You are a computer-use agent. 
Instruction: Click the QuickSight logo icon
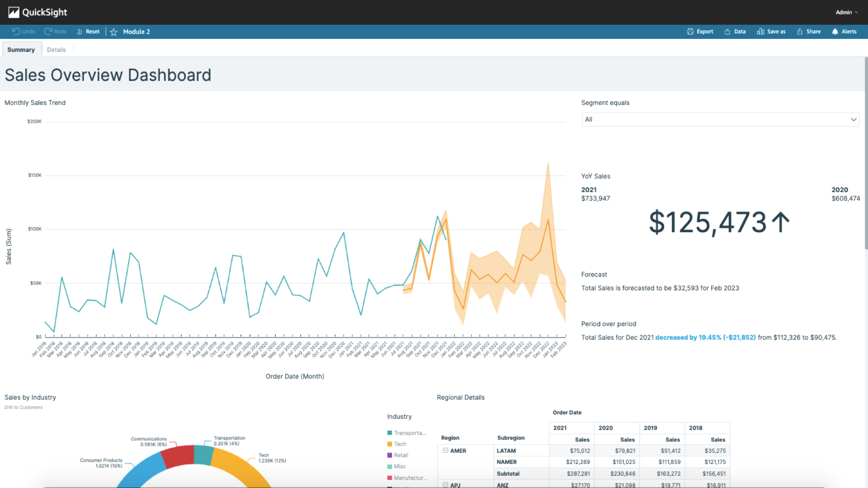[x=14, y=12]
